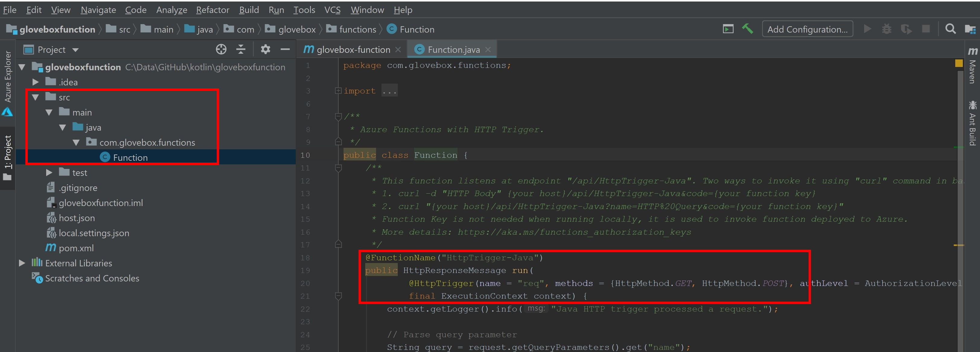Expand the test folder node

pyautogui.click(x=49, y=173)
